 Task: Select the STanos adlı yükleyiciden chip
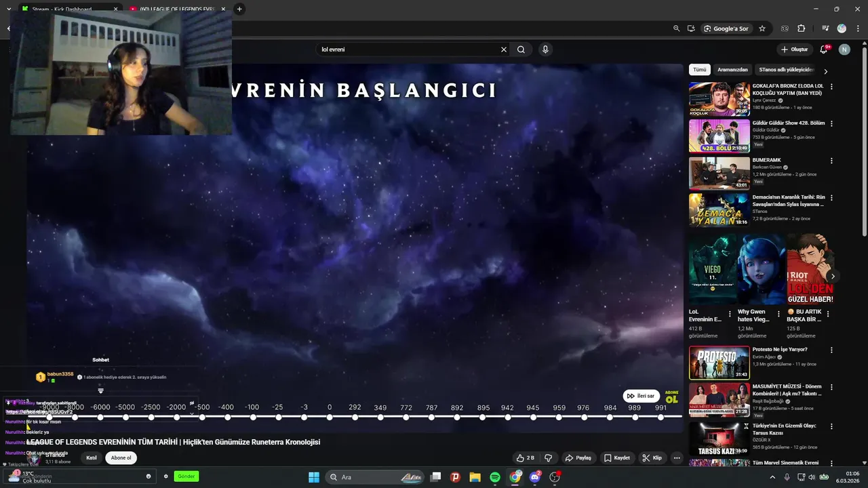(x=786, y=70)
